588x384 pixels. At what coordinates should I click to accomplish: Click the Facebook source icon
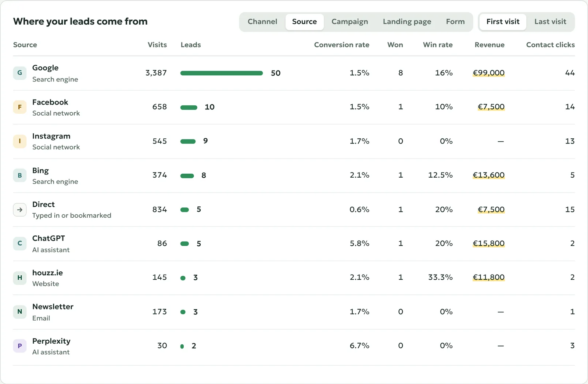click(x=20, y=107)
